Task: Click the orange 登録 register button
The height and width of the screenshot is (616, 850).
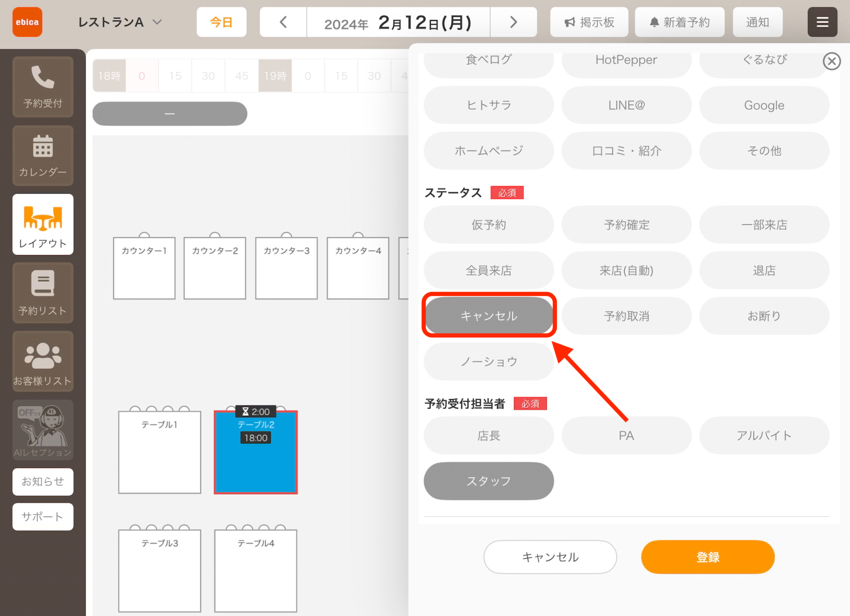Action: pos(708,557)
